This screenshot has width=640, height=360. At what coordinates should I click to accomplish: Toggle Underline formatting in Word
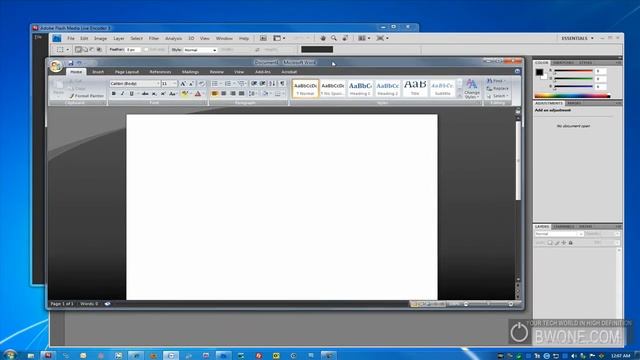click(x=131, y=94)
